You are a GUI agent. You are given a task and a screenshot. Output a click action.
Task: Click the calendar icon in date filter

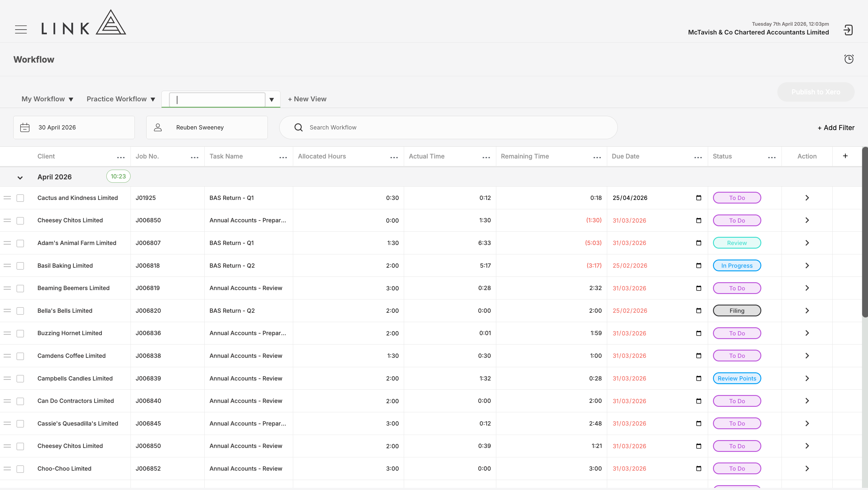point(25,127)
